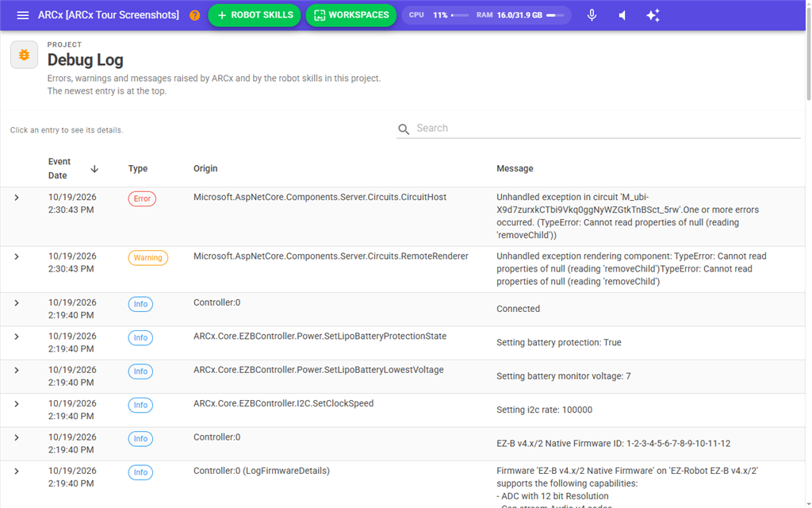Expand the RemoteRenderer Warning entry
This screenshot has height=508, width=812.
tap(17, 256)
